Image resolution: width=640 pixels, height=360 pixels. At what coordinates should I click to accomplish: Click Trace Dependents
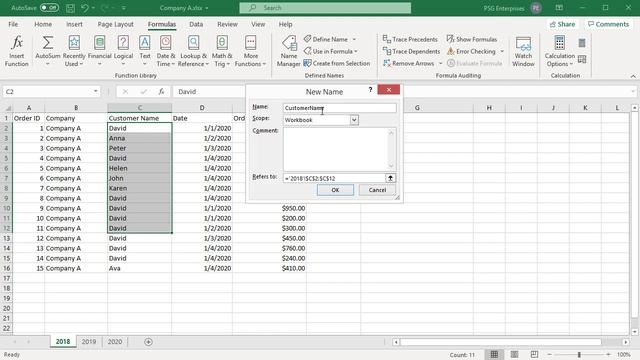point(411,51)
